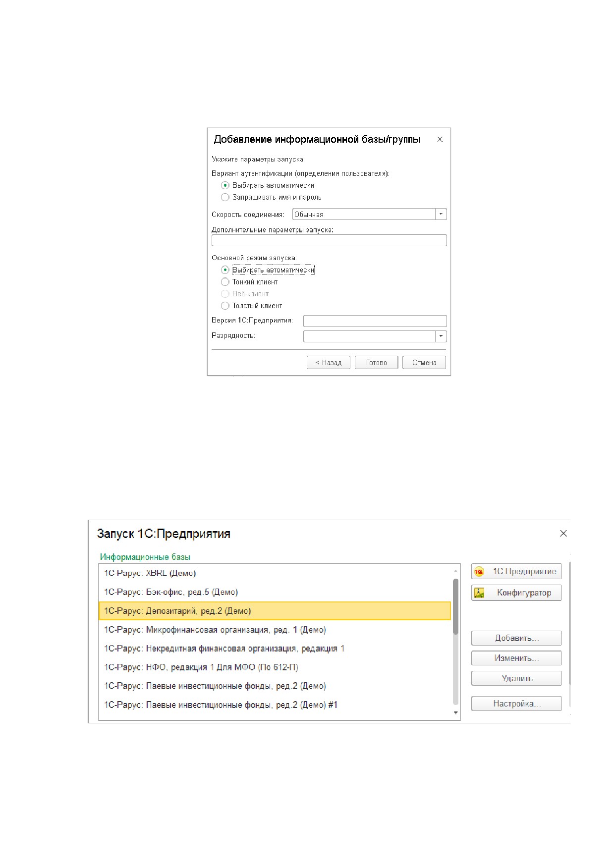This screenshot has height=868, width=614.
Task: Click scrollbar thumb of database list
Action: click(x=455, y=606)
